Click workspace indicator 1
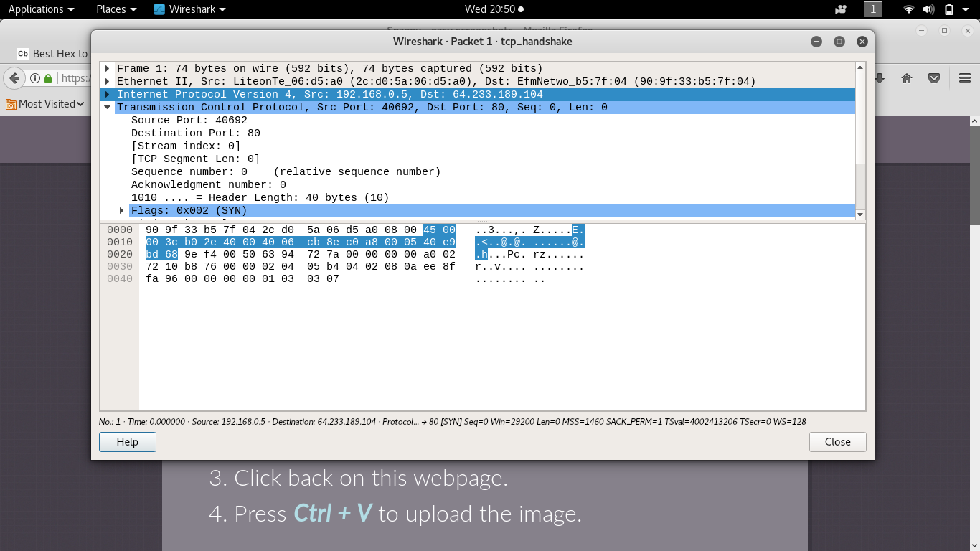Screen dimensions: 980x551 (872, 9)
